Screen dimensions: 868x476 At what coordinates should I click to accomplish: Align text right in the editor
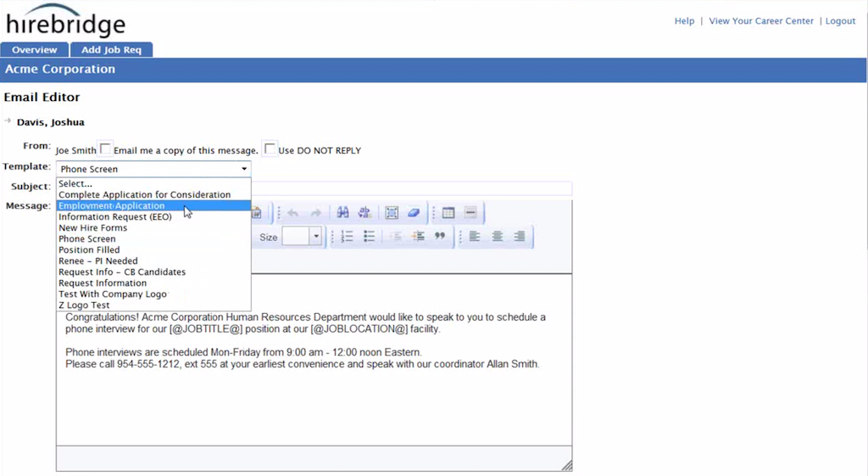tap(520, 237)
